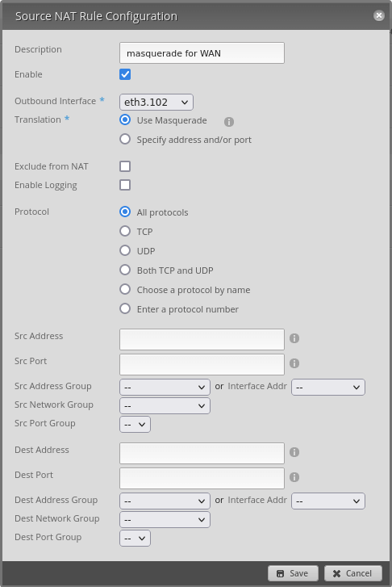Select Both TCP and UDP option
Image resolution: width=392 pixels, height=587 pixels.
coord(125,270)
